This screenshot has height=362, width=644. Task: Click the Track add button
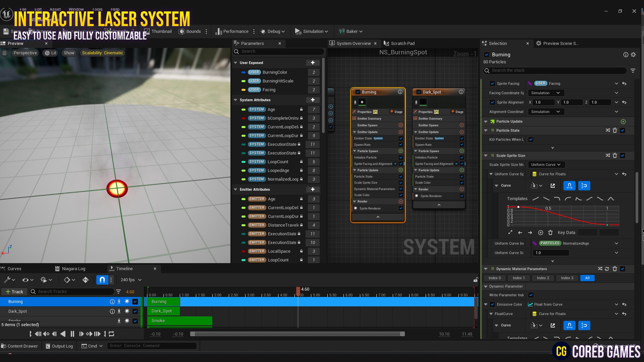14,292
